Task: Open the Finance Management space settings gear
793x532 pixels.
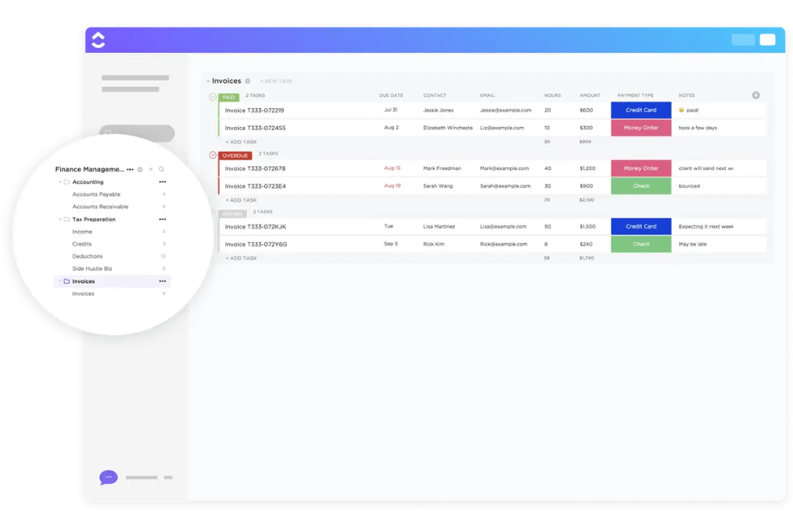Action: tap(140, 169)
